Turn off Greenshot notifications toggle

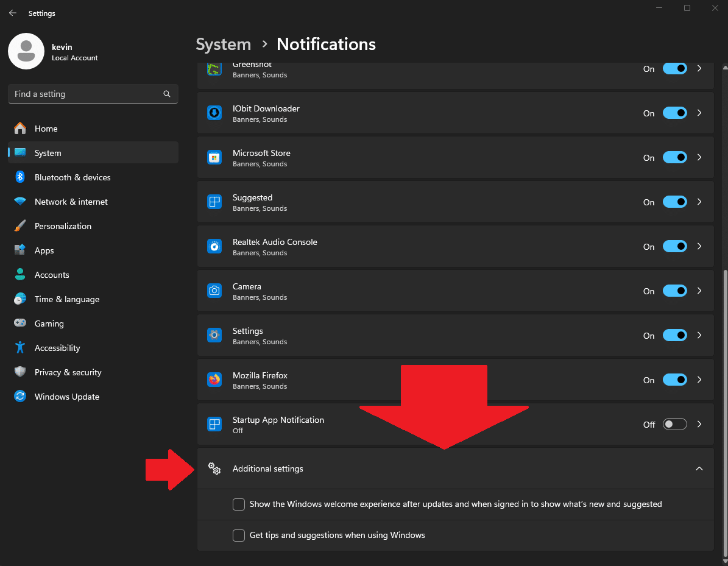click(674, 69)
